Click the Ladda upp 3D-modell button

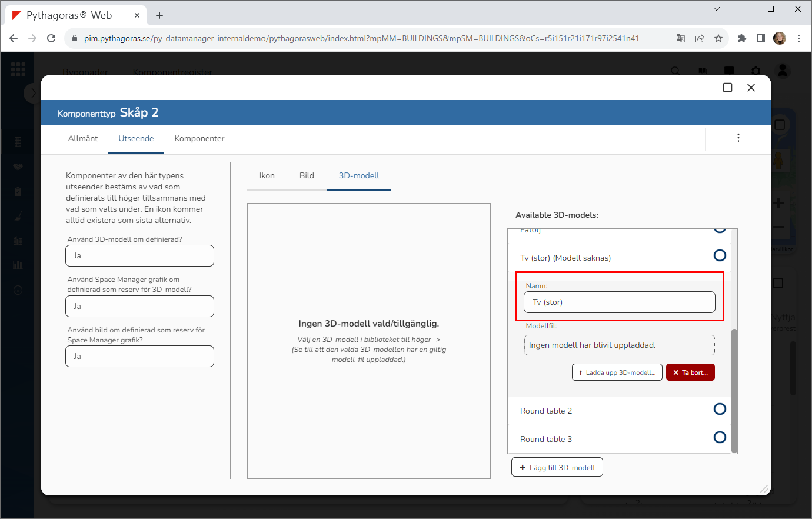[617, 372]
